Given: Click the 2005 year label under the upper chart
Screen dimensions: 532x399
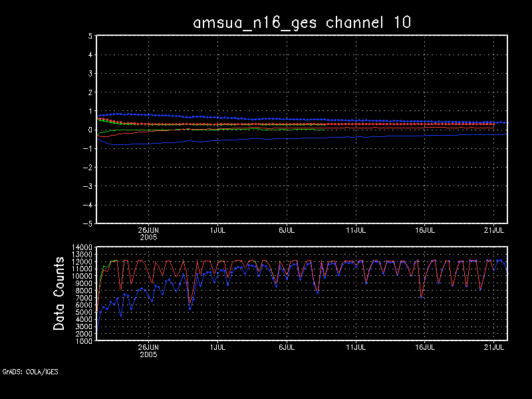Looking at the screenshot, I should [148, 237].
